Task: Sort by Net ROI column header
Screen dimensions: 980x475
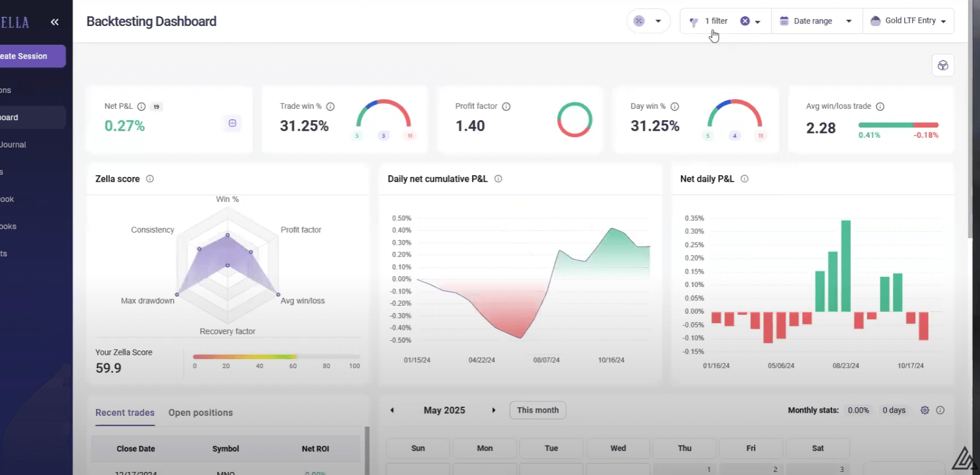Action: [x=315, y=449]
